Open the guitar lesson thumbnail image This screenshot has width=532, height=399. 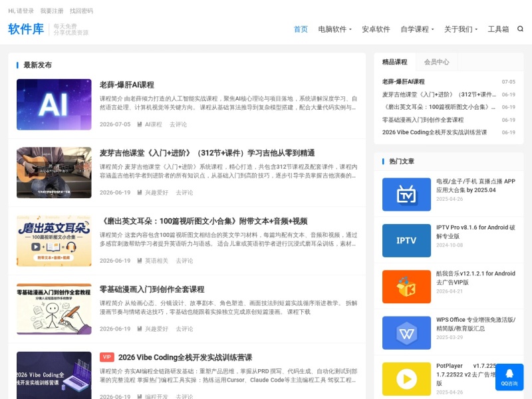point(54,172)
